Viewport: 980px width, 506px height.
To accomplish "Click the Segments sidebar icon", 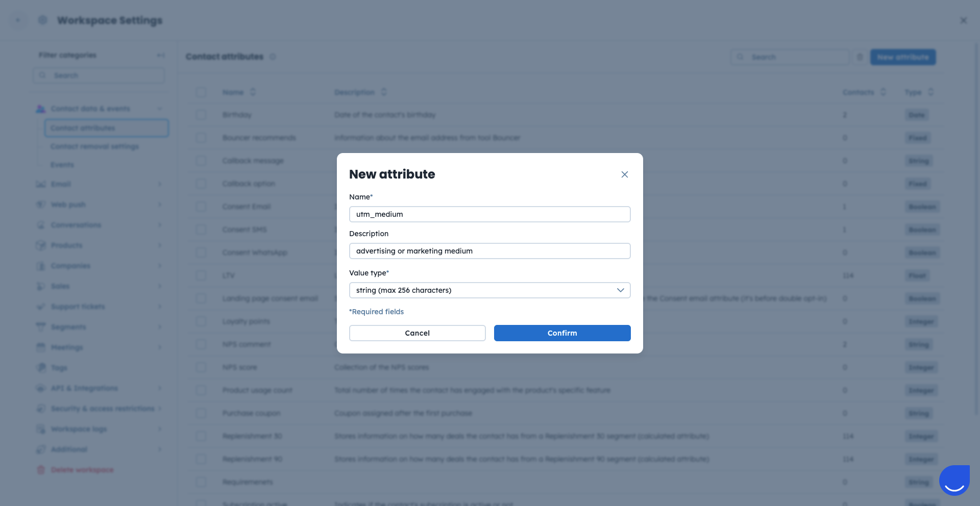I will pos(41,327).
